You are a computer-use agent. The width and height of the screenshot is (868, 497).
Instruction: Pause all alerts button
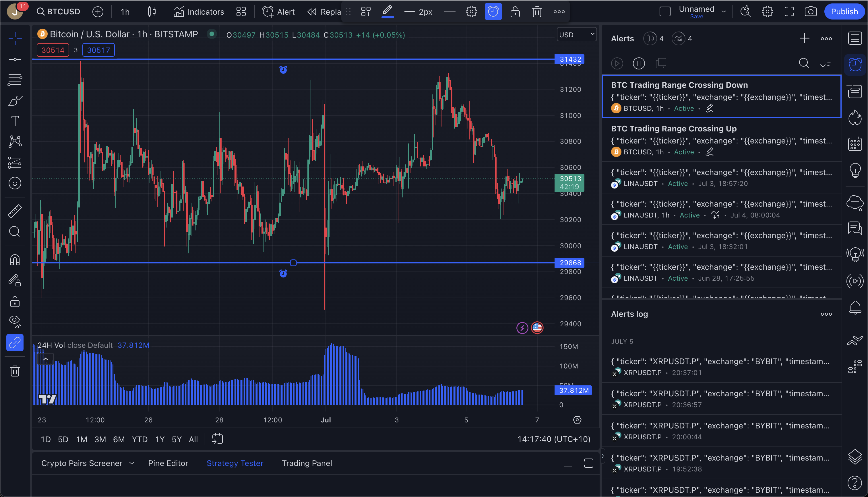[x=639, y=63]
